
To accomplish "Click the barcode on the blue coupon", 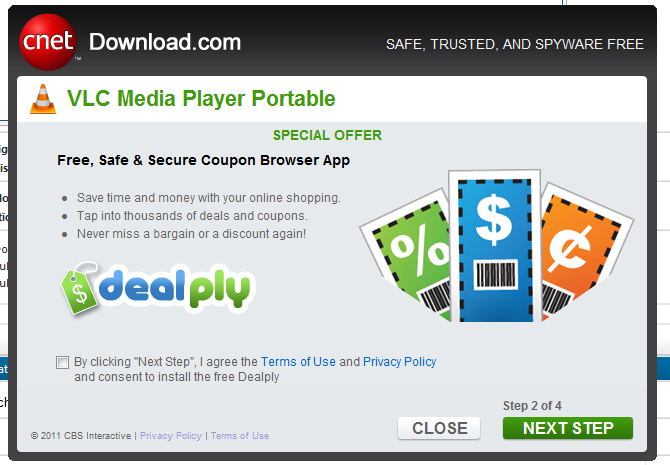I will 496,274.
